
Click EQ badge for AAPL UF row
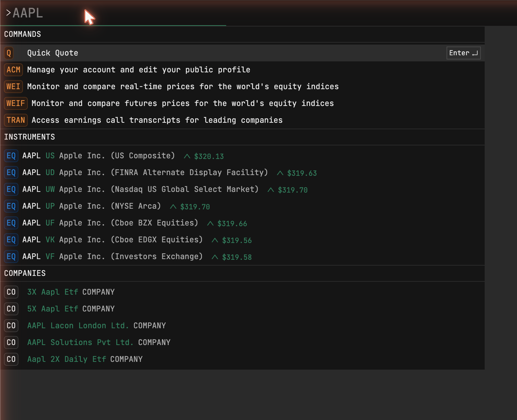(x=11, y=223)
